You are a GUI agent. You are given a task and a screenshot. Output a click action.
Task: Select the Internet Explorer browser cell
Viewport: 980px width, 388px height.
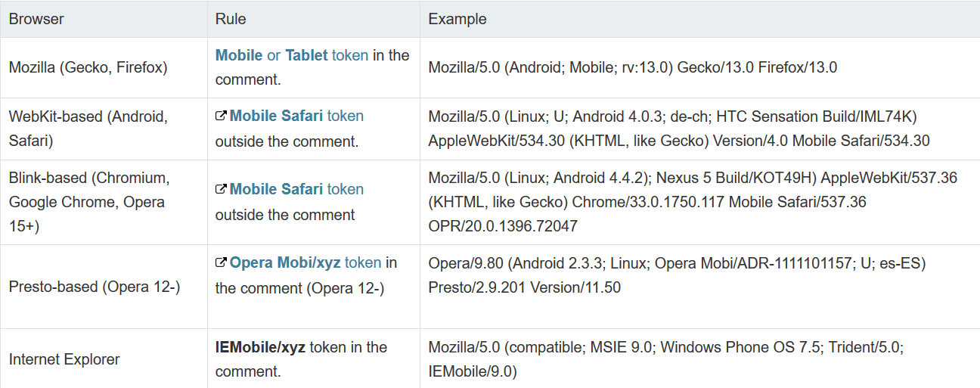(64, 359)
